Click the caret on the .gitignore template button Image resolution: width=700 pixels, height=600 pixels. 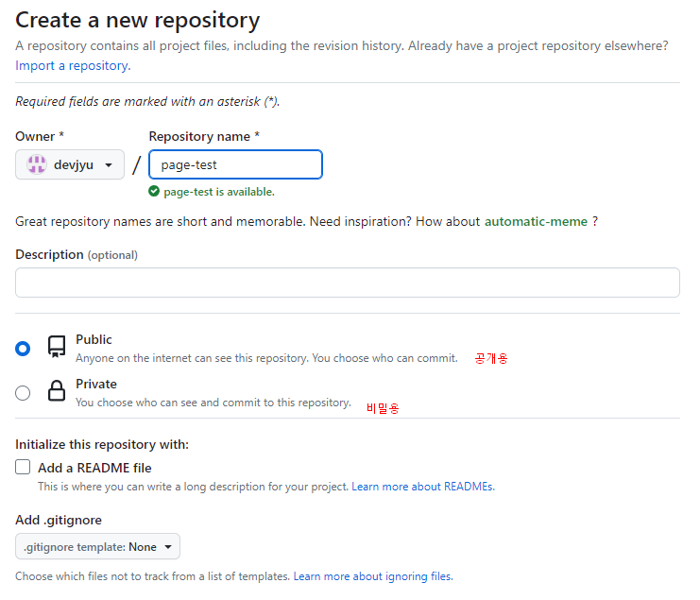pyautogui.click(x=168, y=547)
